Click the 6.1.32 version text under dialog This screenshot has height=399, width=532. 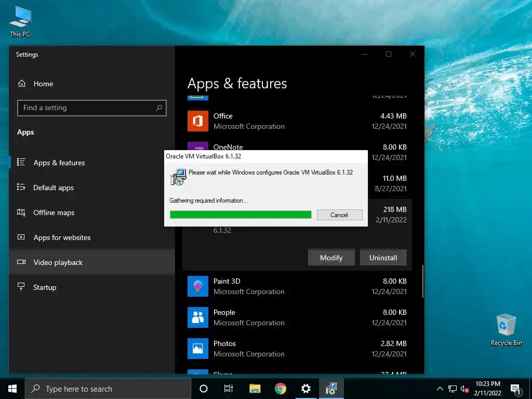pyautogui.click(x=222, y=230)
